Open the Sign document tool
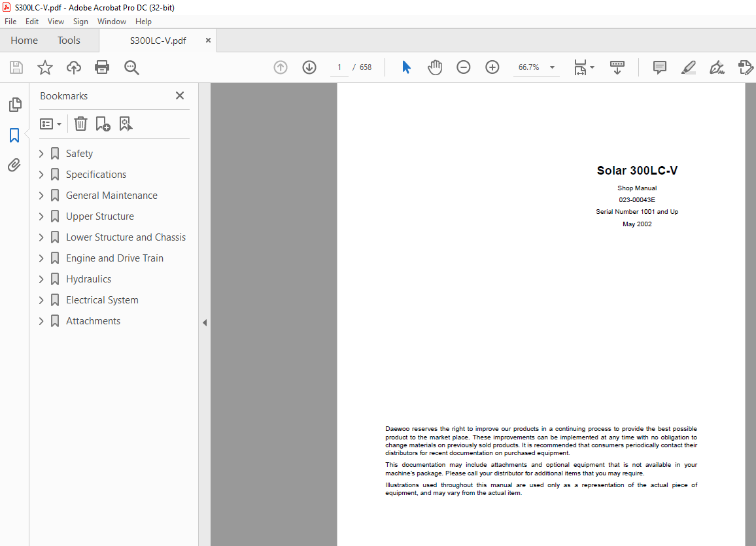The width and height of the screenshot is (756, 546). point(717,67)
